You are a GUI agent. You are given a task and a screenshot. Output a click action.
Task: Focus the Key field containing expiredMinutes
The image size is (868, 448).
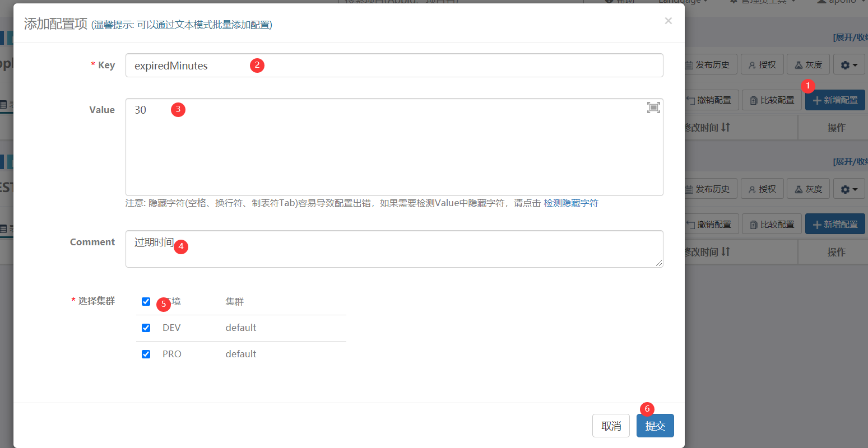[x=394, y=66]
